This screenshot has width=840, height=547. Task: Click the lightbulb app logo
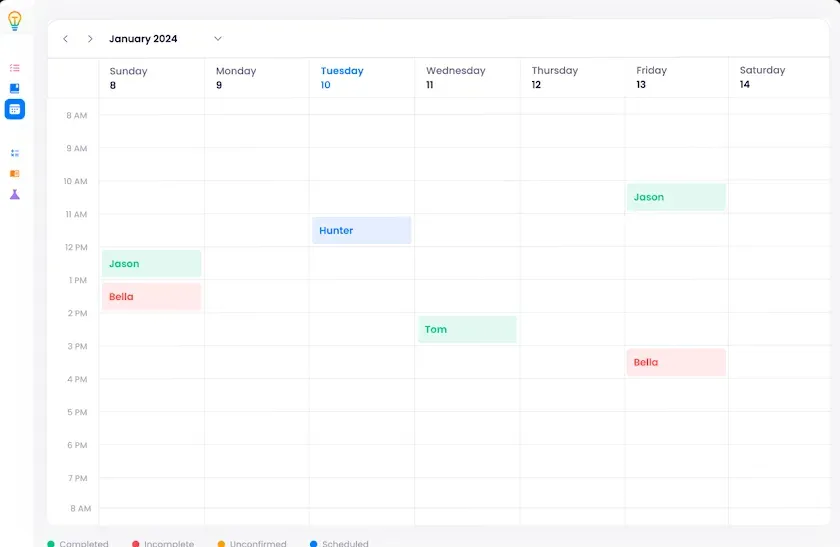[x=14, y=21]
